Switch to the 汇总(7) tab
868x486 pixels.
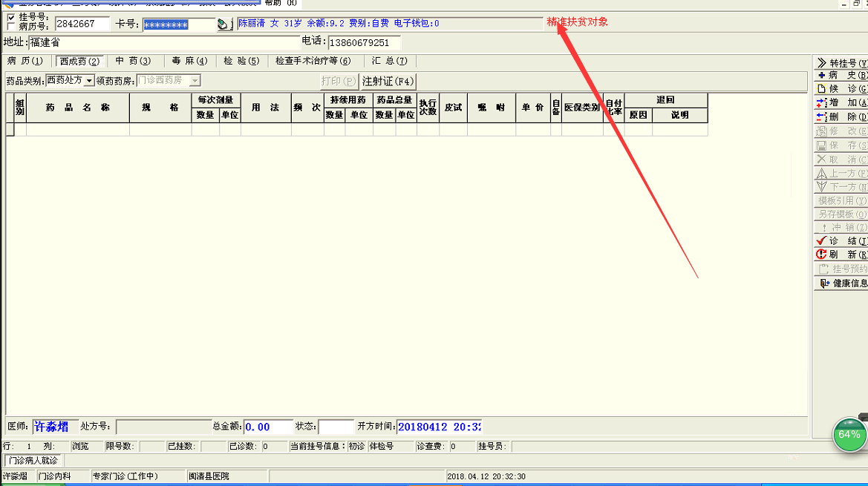(x=389, y=61)
